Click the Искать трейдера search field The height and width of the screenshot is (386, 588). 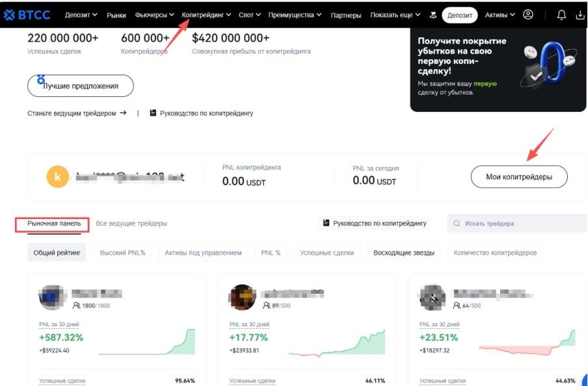tap(516, 224)
